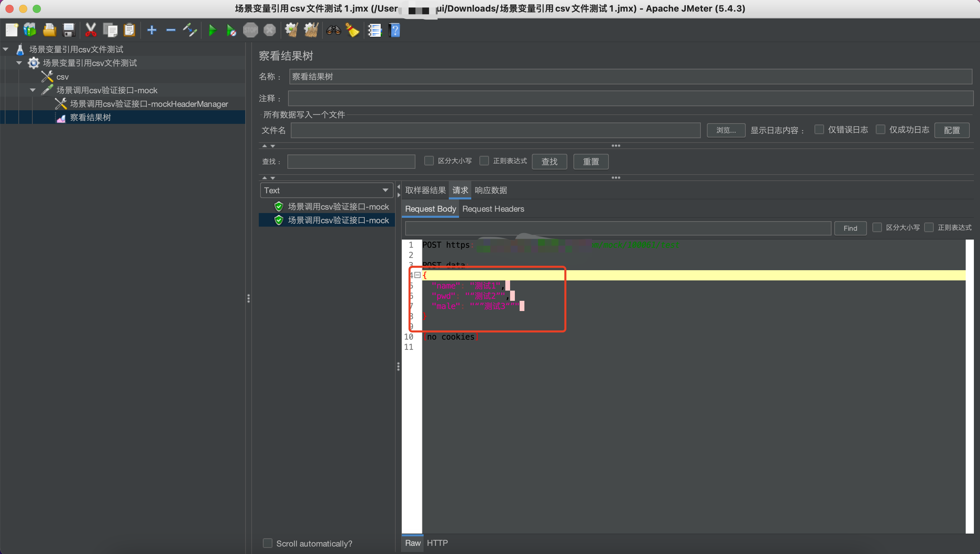Collapse JSON fold marker on line 4
The width and height of the screenshot is (980, 554).
point(418,275)
